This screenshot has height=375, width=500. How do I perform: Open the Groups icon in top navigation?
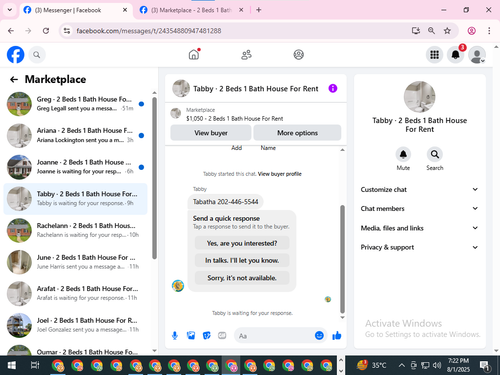pyautogui.click(x=299, y=55)
